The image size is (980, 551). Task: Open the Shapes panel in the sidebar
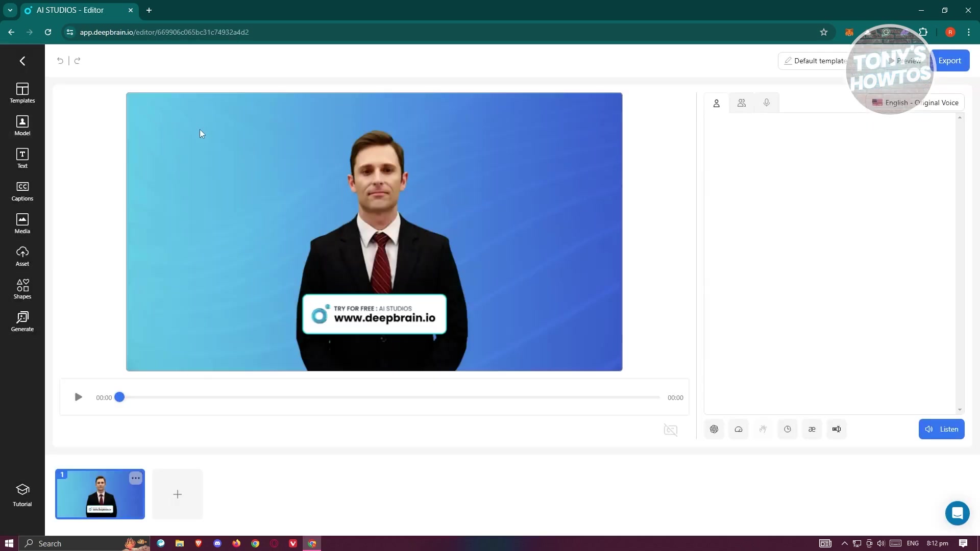click(x=22, y=289)
